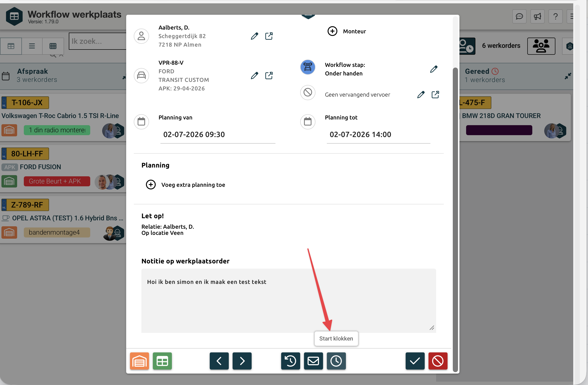588x385 pixels.
Task: Click the red clock icon beside Gereed
Action: pos(495,71)
